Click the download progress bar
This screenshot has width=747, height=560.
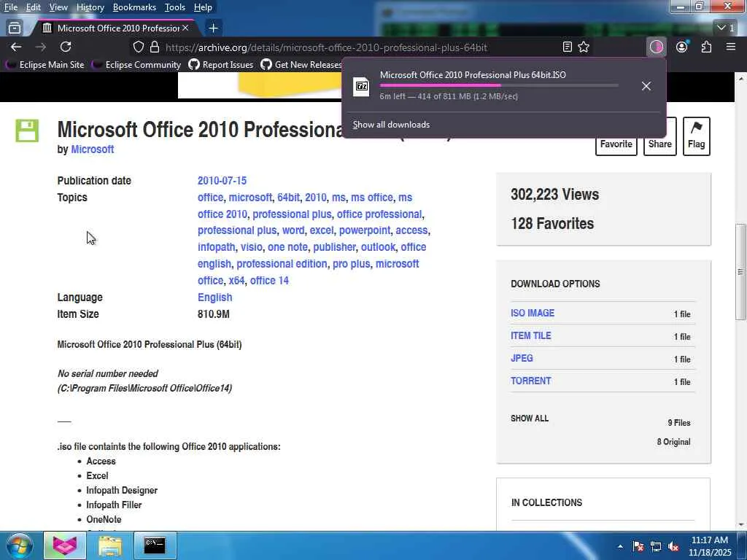click(x=499, y=85)
